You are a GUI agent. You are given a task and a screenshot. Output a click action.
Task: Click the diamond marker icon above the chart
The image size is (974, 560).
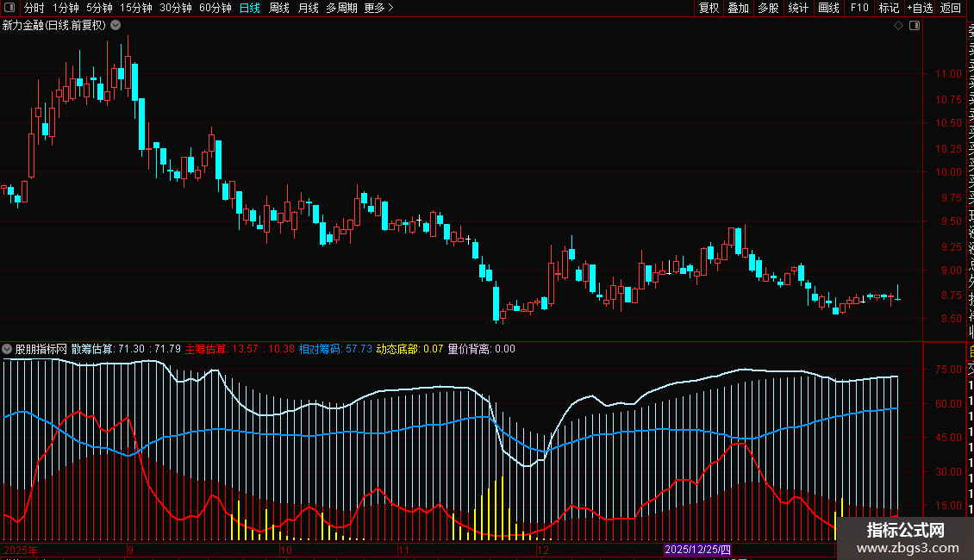pos(898,26)
